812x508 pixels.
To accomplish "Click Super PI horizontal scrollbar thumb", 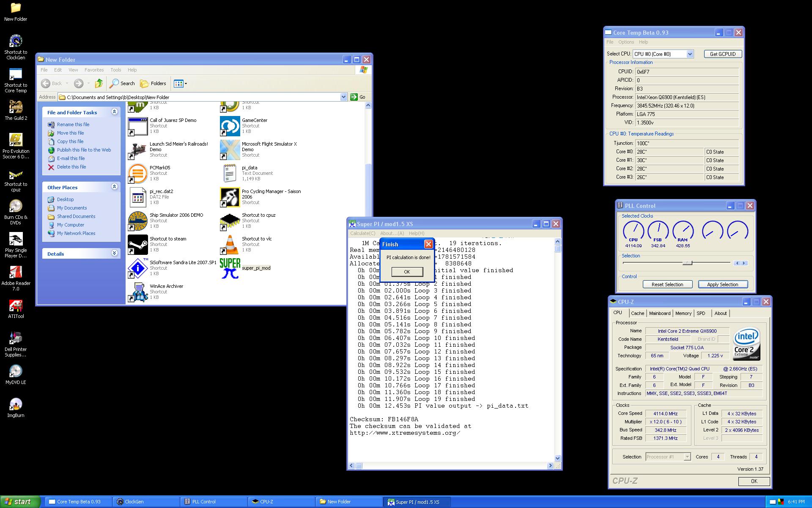I will (359, 466).
